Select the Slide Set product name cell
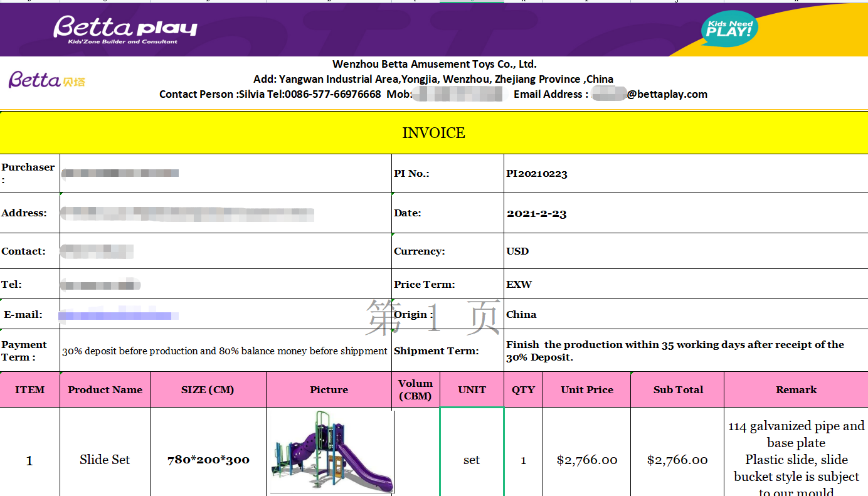Viewport: 868px width, 496px height. pyautogui.click(x=105, y=460)
